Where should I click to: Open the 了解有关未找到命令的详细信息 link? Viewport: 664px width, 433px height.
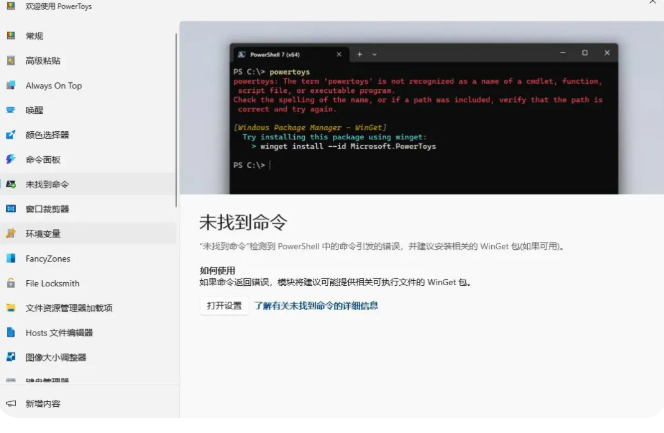pos(316,306)
